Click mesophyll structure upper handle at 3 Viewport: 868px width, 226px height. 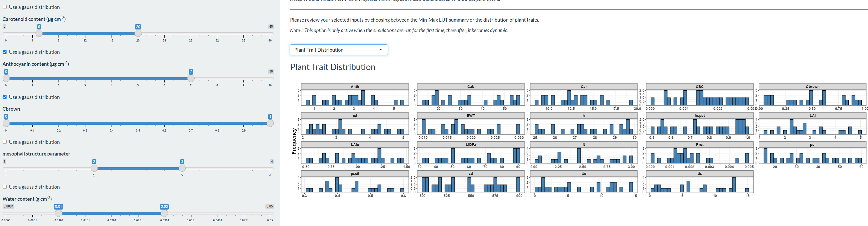(182, 168)
